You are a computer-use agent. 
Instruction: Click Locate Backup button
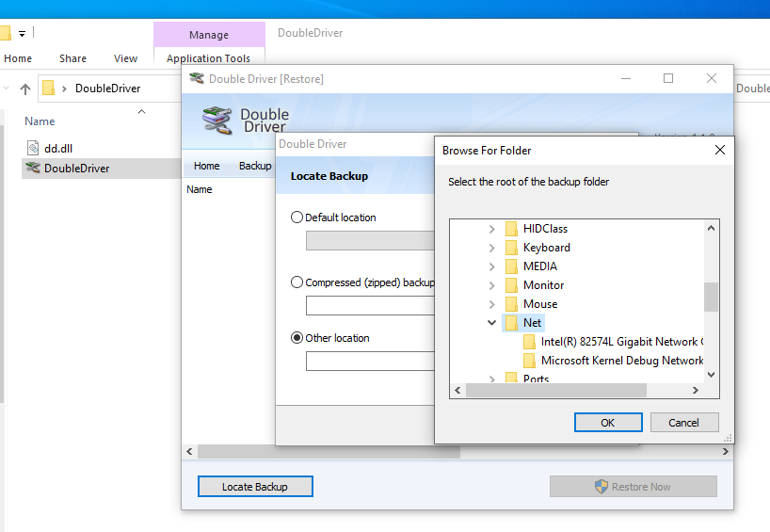point(255,486)
